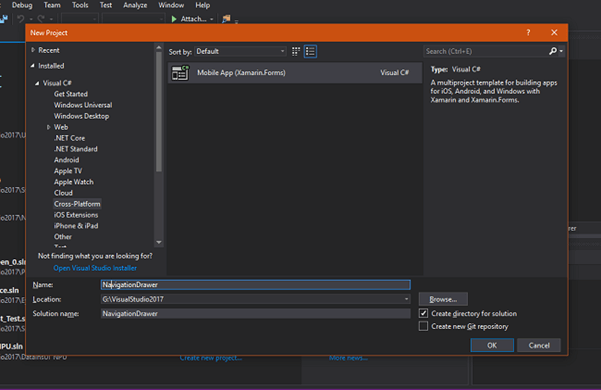Select Android category
The width and height of the screenshot is (601, 390).
[x=66, y=160]
